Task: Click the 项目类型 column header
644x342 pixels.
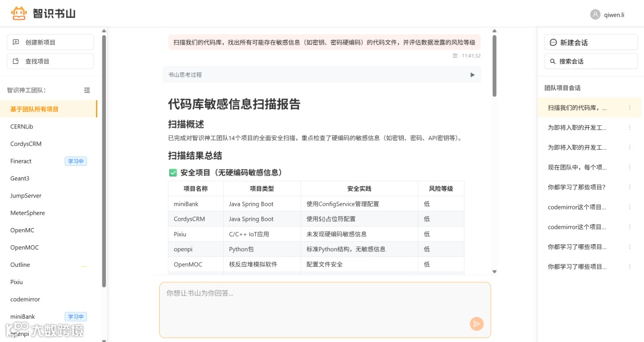Action: [x=262, y=189]
